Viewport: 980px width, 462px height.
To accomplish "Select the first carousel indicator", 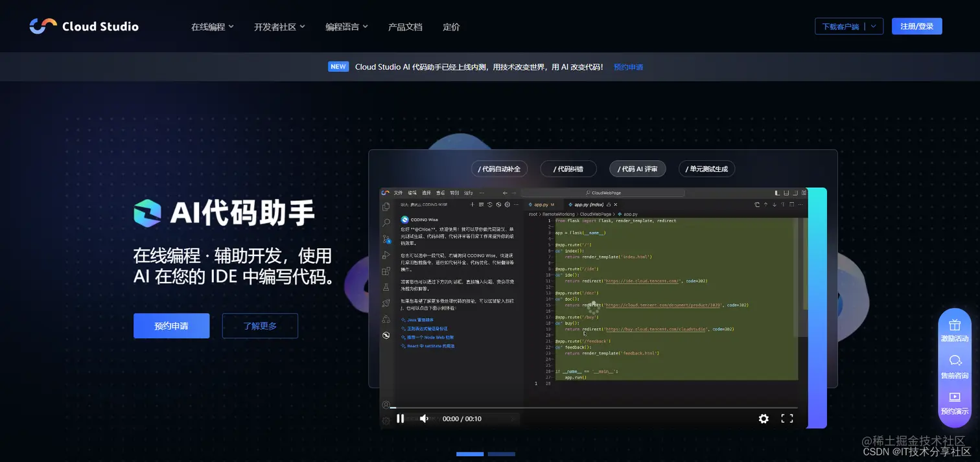I will (x=470, y=454).
